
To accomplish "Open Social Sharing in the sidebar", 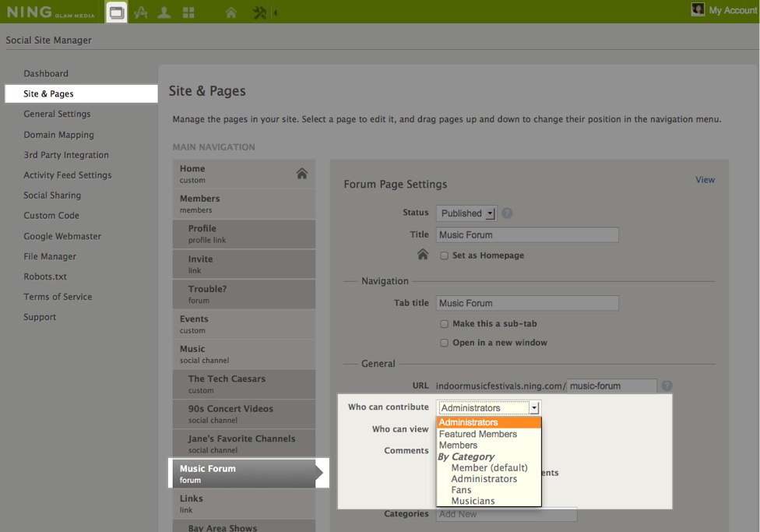I will [x=52, y=196].
